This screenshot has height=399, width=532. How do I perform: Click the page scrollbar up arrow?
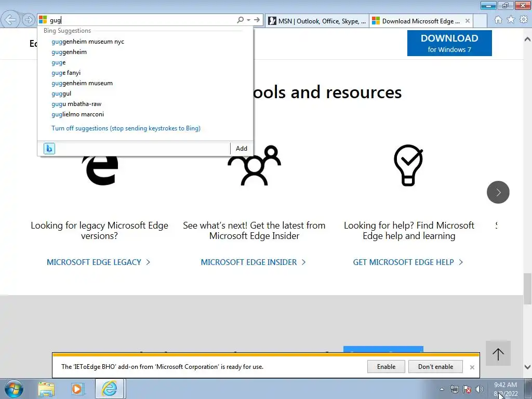tap(527, 39)
